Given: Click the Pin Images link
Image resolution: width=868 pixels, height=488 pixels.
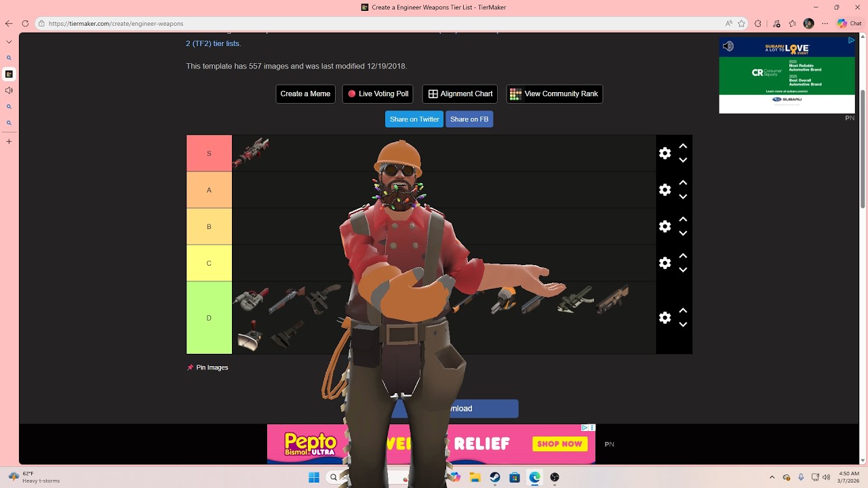Looking at the screenshot, I should [x=208, y=367].
